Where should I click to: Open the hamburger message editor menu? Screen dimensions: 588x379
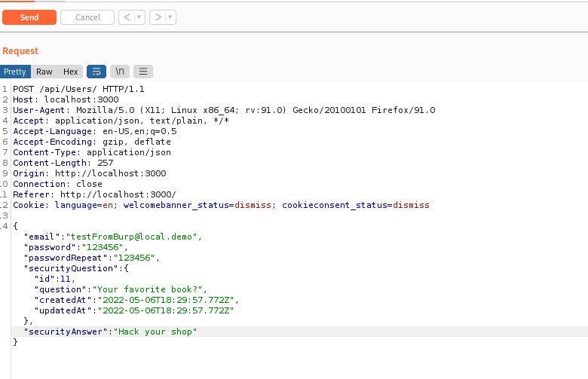pos(143,72)
